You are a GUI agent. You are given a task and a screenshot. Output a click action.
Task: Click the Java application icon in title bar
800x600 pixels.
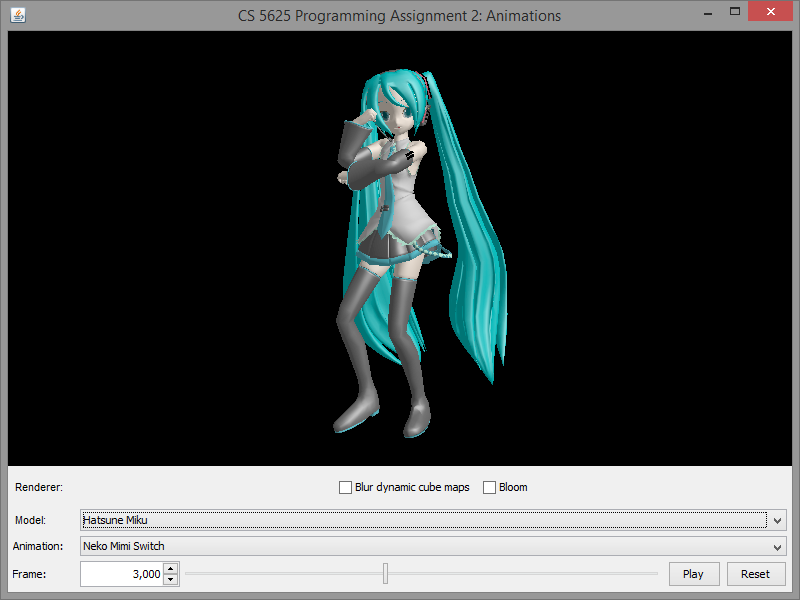18,15
